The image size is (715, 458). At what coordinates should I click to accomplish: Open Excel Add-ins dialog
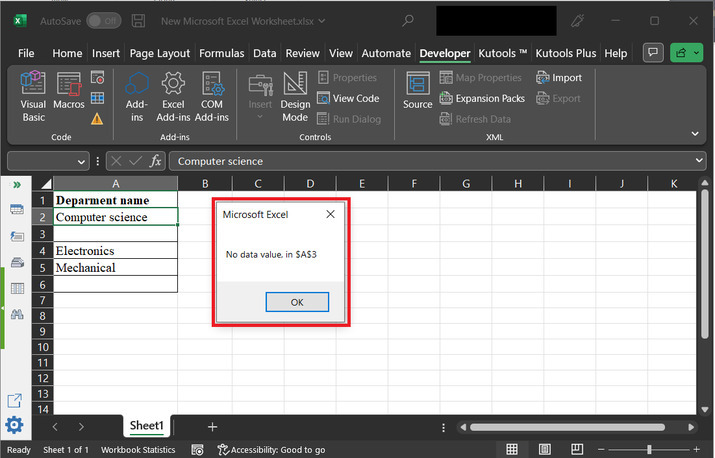coord(173,97)
